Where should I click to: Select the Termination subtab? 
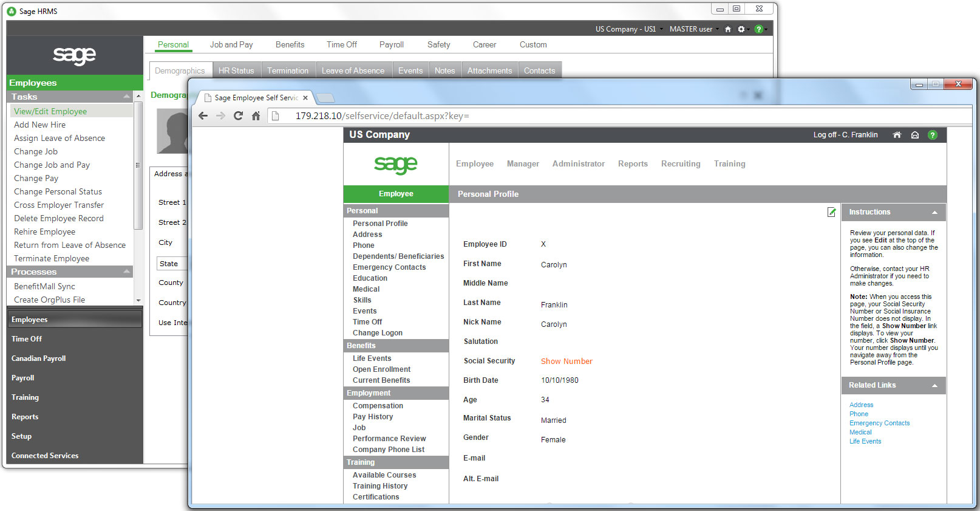click(288, 70)
